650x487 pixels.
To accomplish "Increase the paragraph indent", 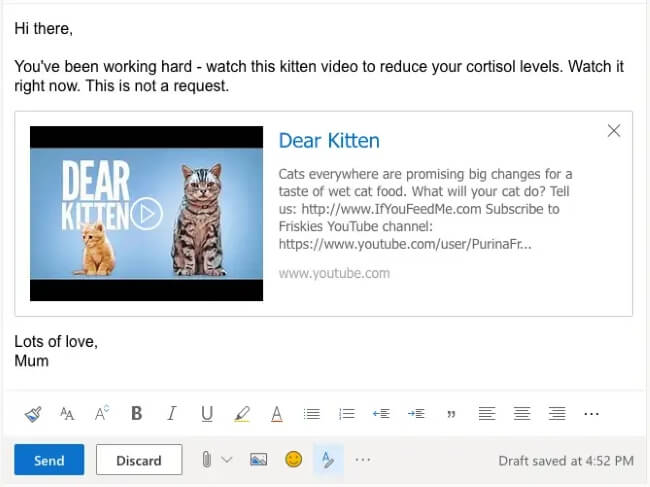I will coord(416,414).
